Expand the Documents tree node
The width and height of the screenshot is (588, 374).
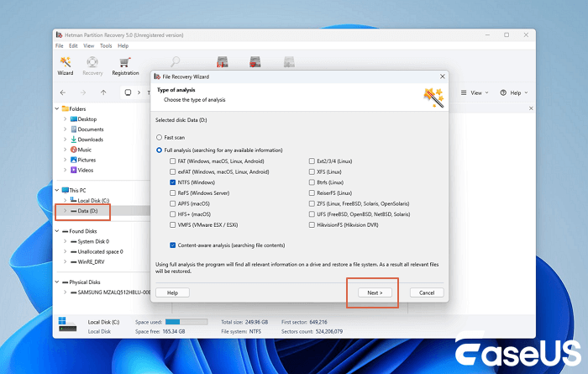click(x=66, y=129)
